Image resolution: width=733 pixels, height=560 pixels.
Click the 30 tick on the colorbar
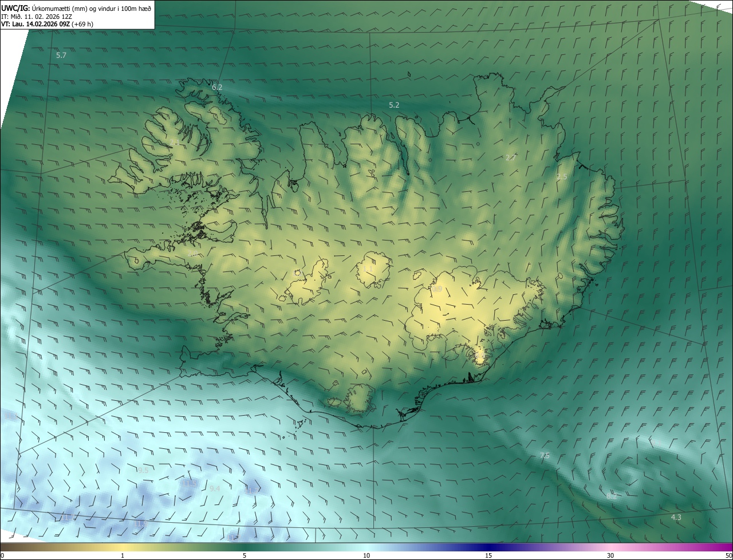point(610,555)
